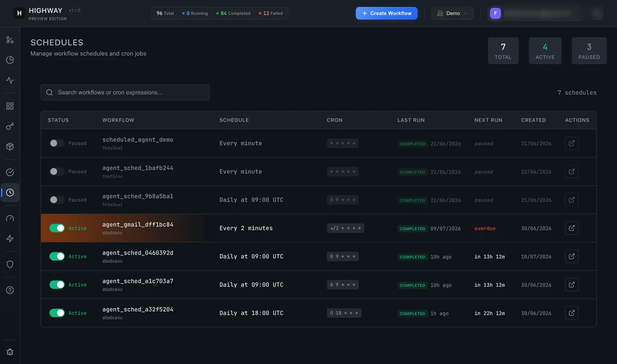Focus the search workflows input field
617x364 pixels.
tap(125, 92)
